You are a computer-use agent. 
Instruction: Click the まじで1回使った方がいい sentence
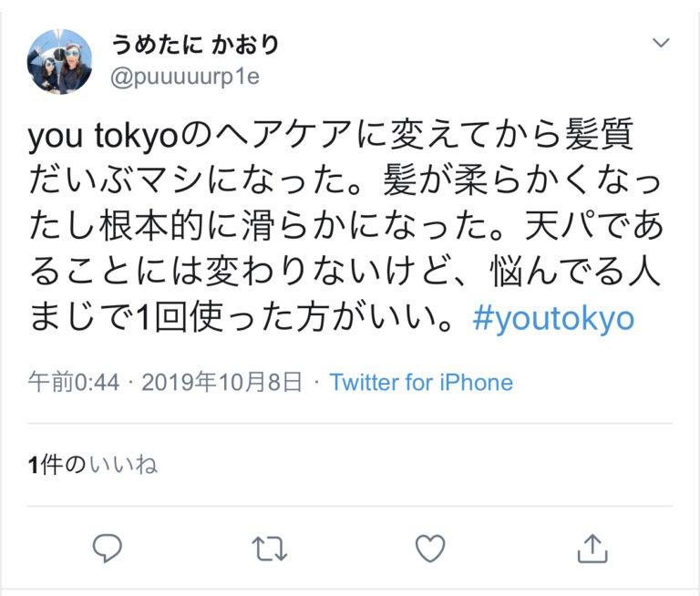(242, 318)
